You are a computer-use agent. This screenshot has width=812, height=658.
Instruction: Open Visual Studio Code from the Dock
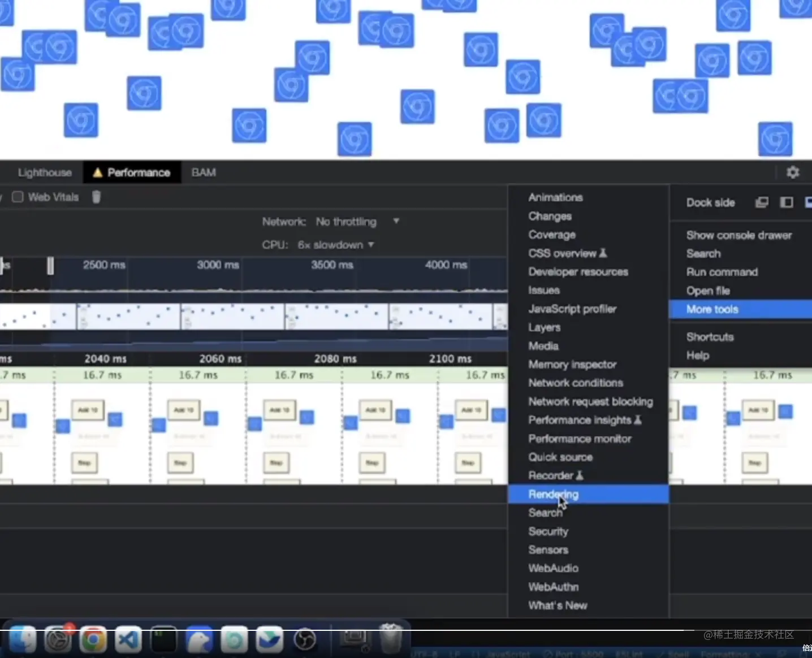coord(128,639)
